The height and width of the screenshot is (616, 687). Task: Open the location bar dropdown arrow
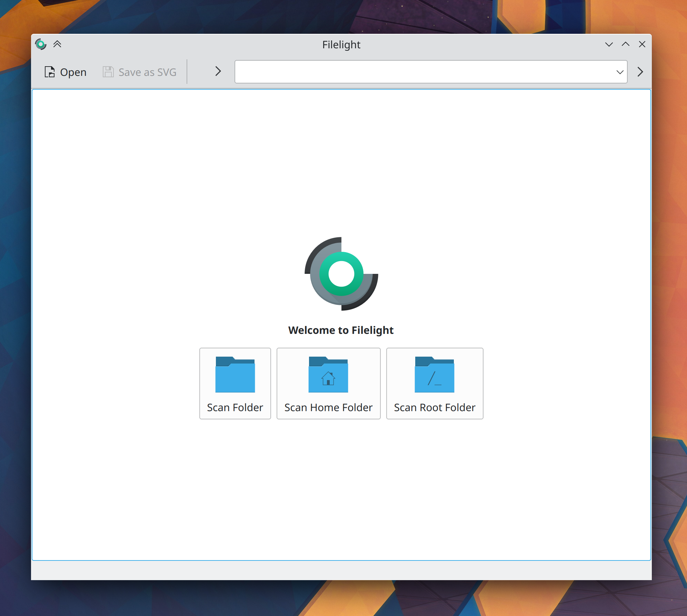pyautogui.click(x=619, y=72)
